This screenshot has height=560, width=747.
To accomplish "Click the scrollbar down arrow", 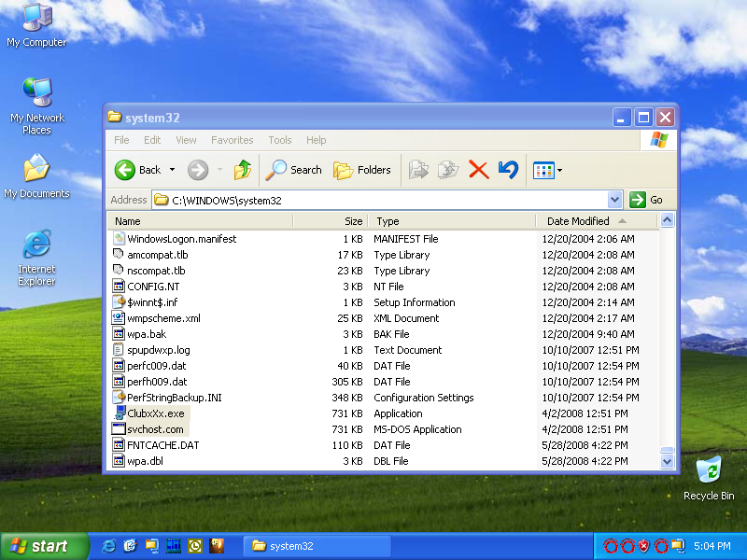I will click(x=667, y=461).
